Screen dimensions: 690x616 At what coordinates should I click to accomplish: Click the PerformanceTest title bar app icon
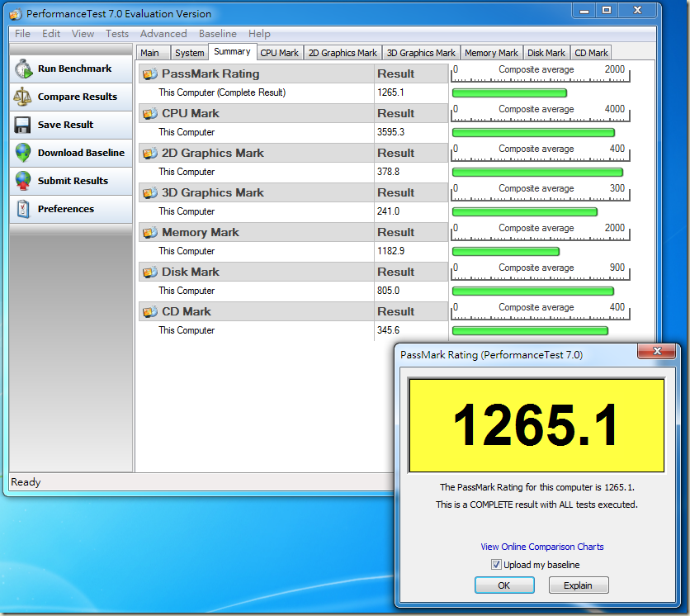pyautogui.click(x=16, y=15)
